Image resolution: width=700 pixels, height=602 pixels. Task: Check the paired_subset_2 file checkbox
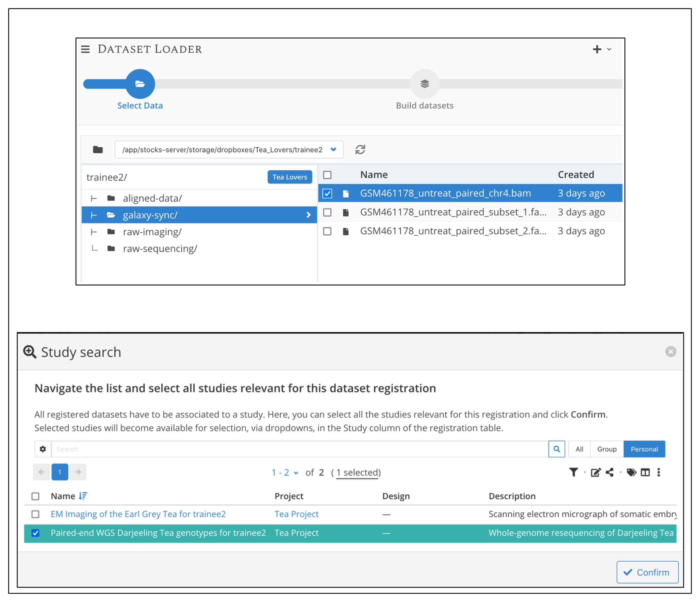tap(327, 231)
